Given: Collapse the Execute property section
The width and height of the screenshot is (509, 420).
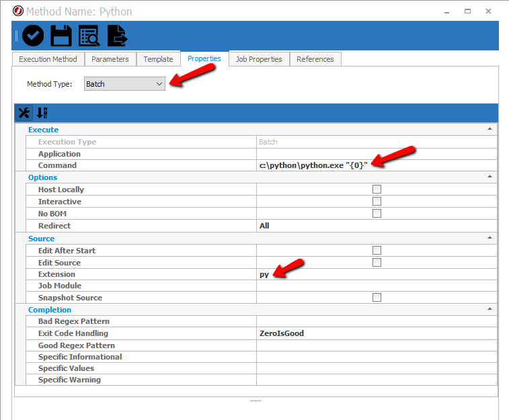Looking at the screenshot, I should click(490, 129).
